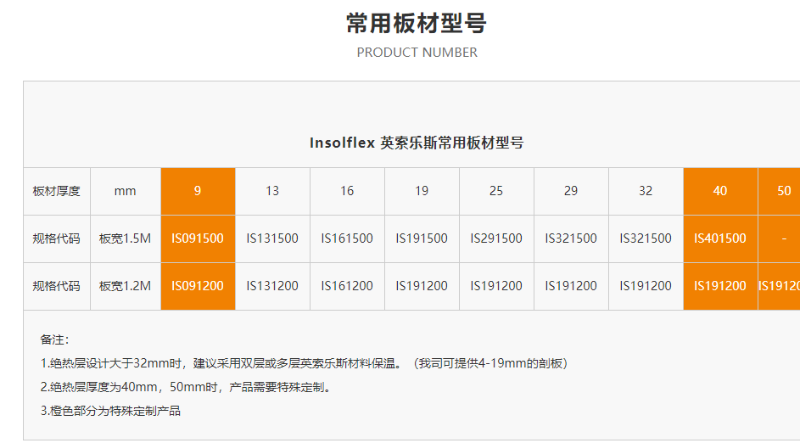Click product code IS161500
Viewport: 800px width, 443px height.
(347, 239)
